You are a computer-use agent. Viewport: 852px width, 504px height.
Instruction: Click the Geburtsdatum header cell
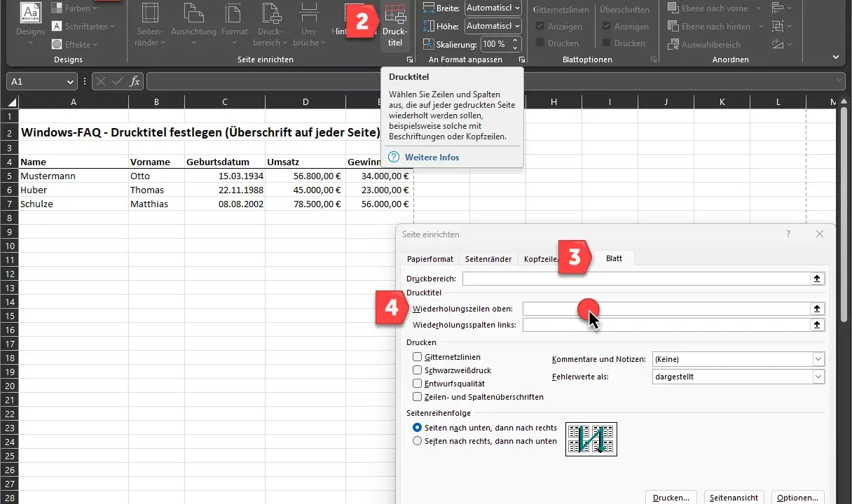(225, 162)
